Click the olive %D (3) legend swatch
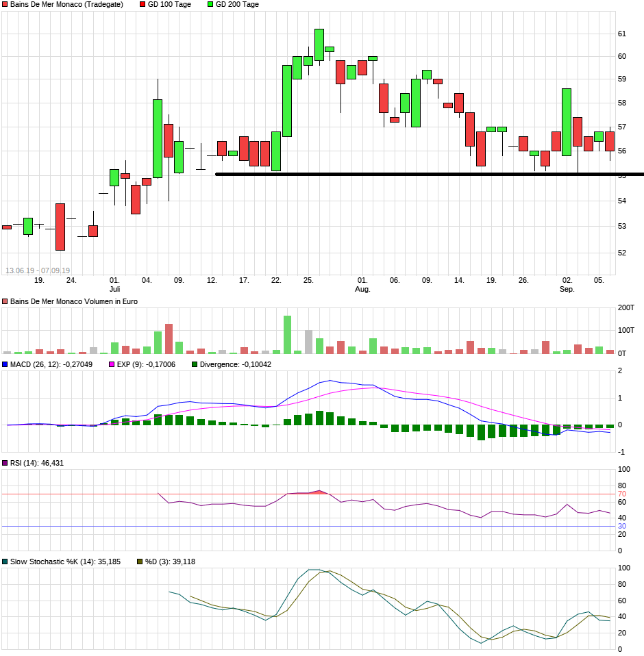The image size is (644, 656). tap(140, 562)
